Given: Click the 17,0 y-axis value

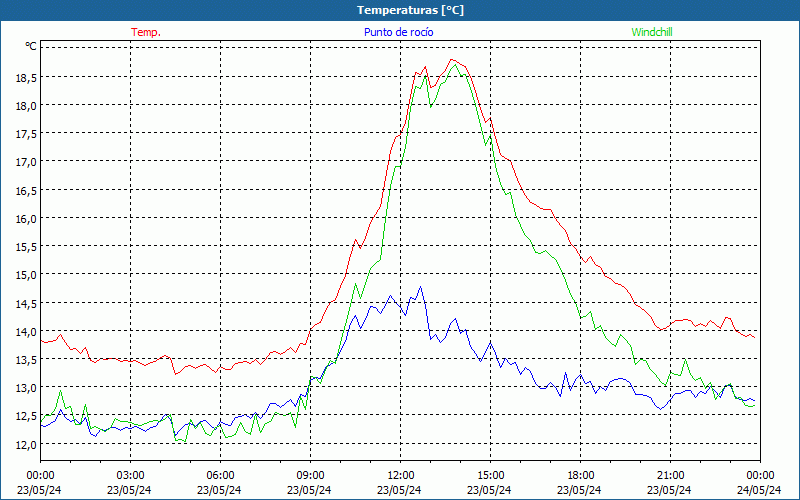Looking at the screenshot, I should (26, 162).
